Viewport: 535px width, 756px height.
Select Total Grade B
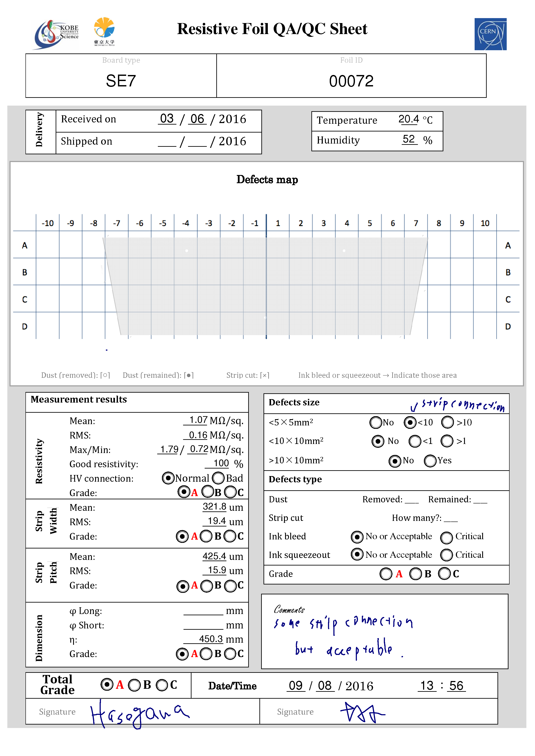tap(134, 685)
